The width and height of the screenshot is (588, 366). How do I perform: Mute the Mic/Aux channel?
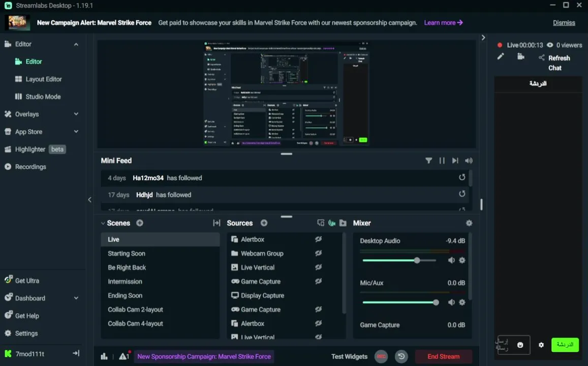[x=451, y=302]
